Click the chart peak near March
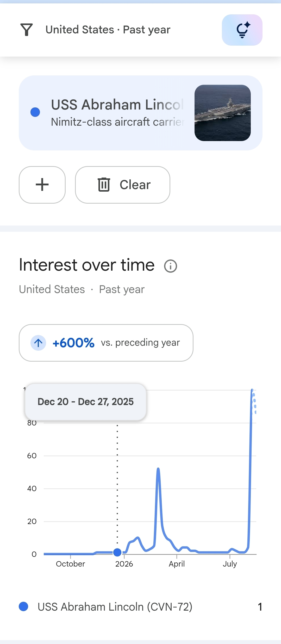Screen dimensions: 281x644 point(158,469)
